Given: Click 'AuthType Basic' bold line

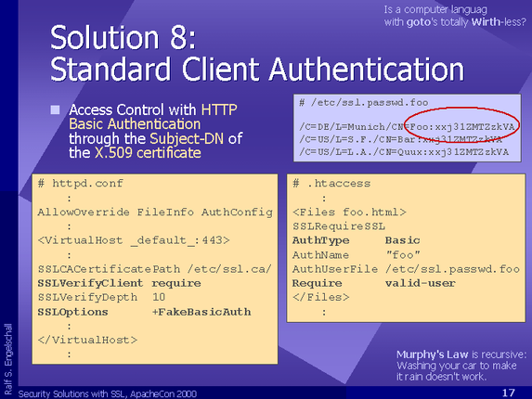Looking at the screenshot, I should tap(357, 240).
